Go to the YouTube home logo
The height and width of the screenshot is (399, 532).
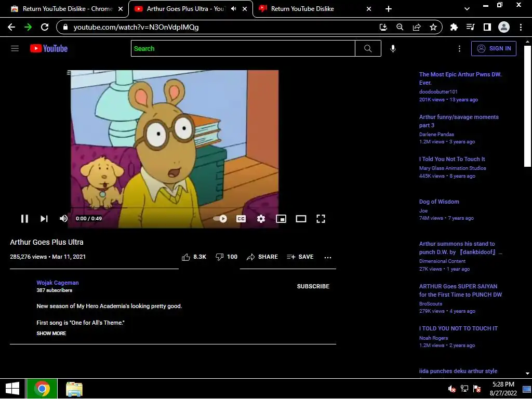[49, 48]
